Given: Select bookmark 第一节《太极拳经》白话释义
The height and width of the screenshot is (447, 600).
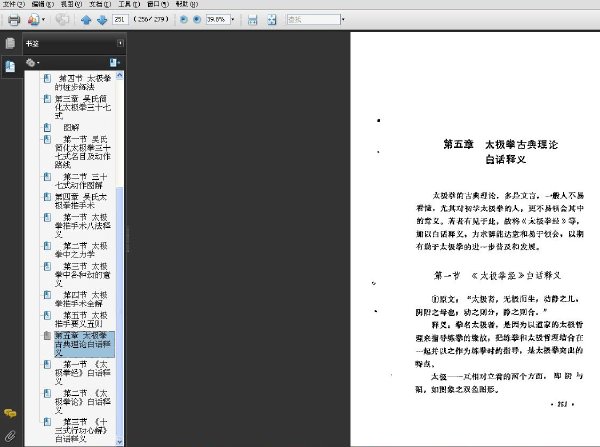Looking at the screenshot, I should click(83, 372).
